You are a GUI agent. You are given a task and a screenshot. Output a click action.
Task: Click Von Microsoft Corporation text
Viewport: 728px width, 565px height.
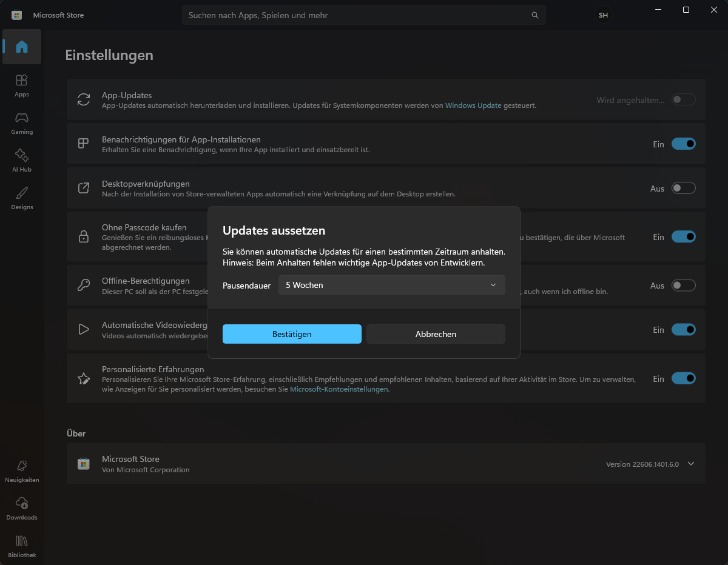(x=146, y=470)
